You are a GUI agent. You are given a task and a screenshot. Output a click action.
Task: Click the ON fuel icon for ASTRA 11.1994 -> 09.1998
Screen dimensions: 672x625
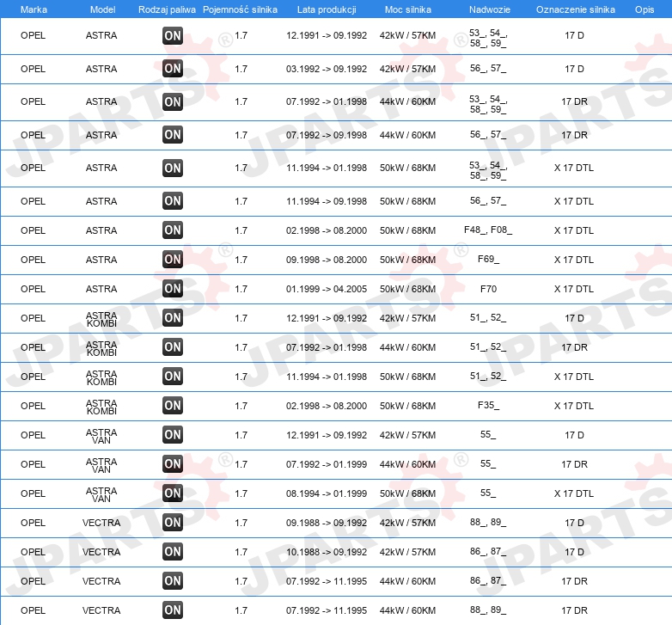[173, 200]
